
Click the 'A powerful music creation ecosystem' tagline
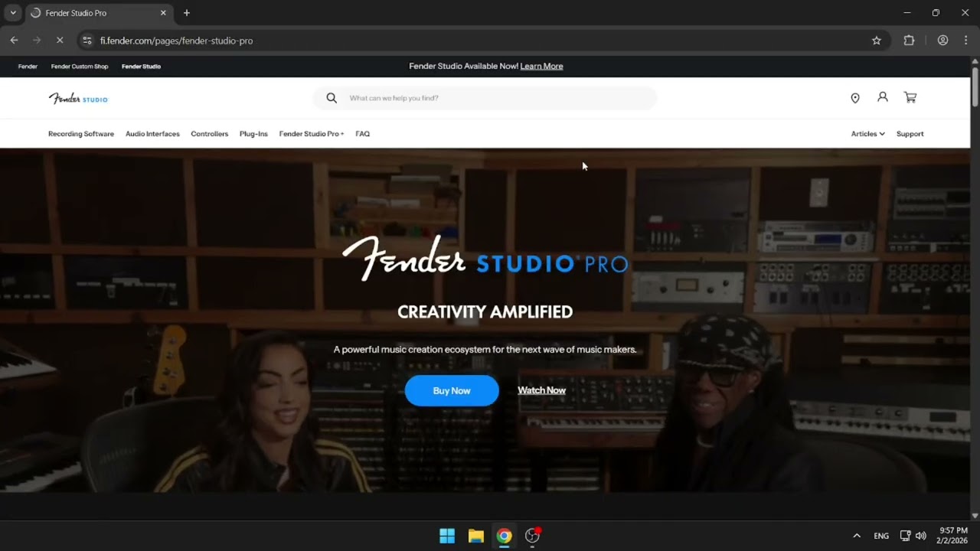click(x=485, y=350)
